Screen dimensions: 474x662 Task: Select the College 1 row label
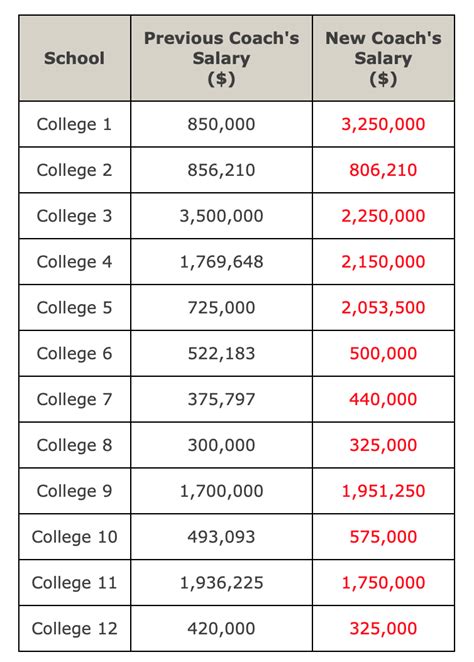click(74, 124)
